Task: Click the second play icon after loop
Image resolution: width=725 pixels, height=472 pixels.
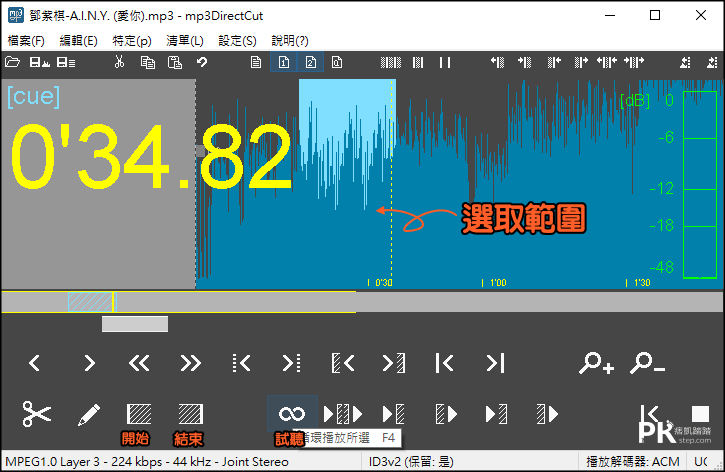Action: (x=394, y=414)
